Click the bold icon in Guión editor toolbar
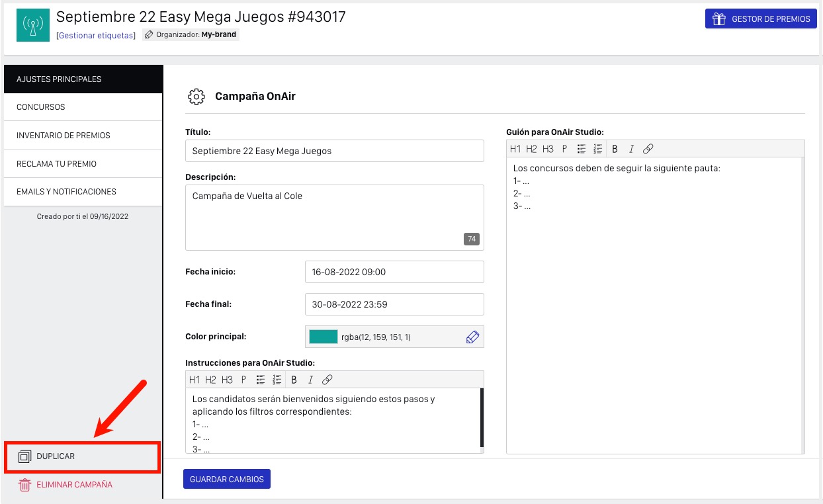The image size is (823, 504). (x=615, y=149)
